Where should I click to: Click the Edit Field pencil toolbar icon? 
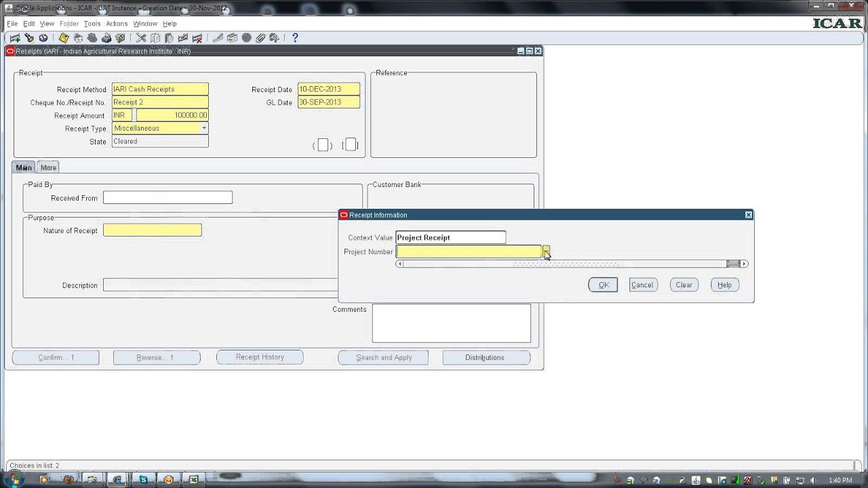tap(218, 38)
